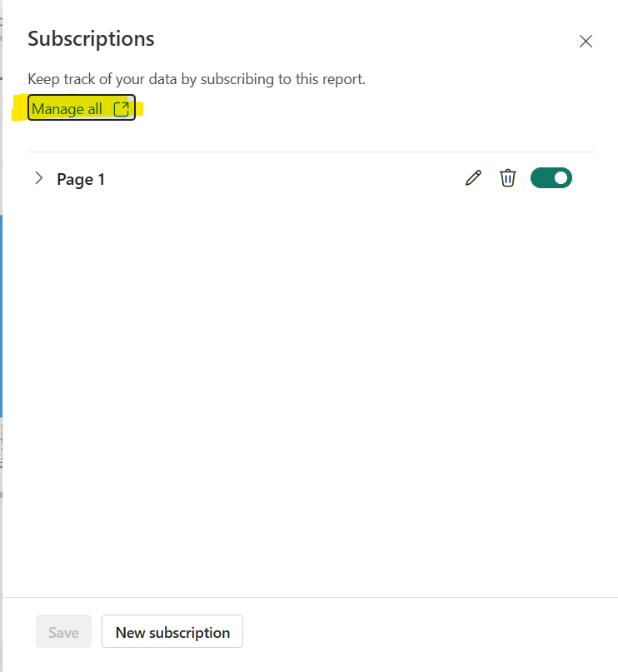Edit the Page 1 subscription with pencil icon
The width and height of the screenshot is (618, 672).
click(x=473, y=178)
